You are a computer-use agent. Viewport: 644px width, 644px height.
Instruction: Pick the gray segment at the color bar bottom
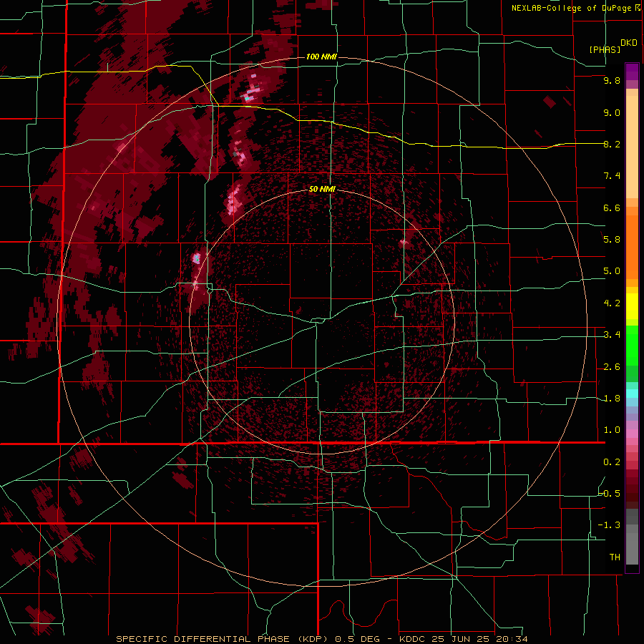coord(632,548)
